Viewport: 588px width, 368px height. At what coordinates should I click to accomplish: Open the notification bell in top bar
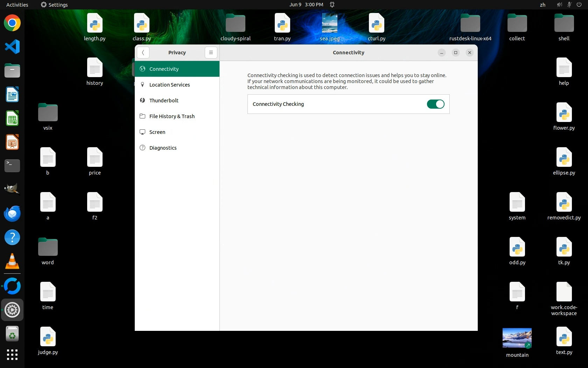pos(332,5)
